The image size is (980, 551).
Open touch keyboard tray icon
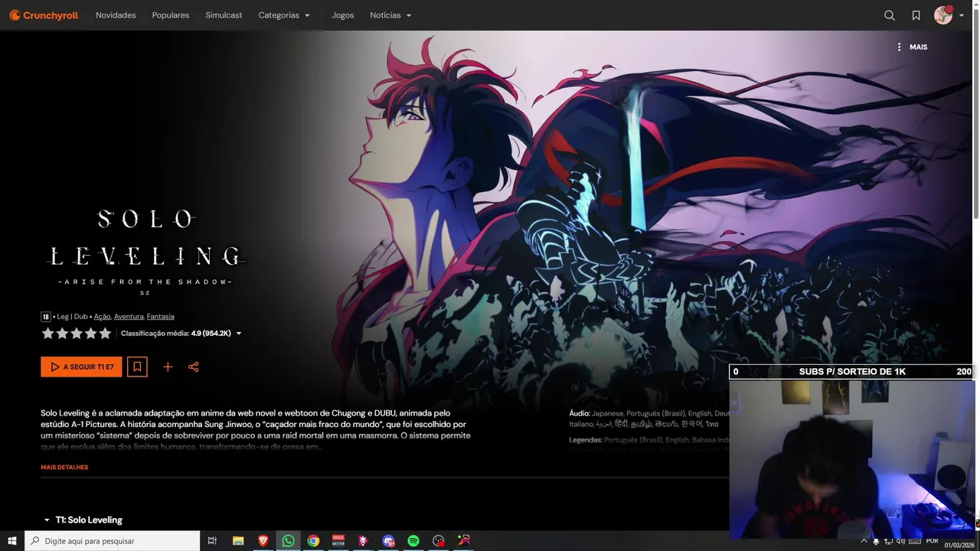[x=915, y=541]
